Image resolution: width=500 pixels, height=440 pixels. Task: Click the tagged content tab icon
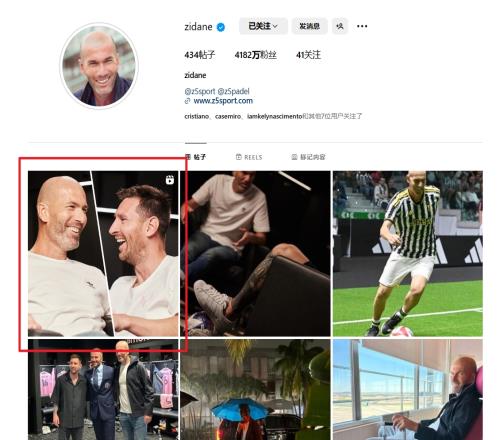(x=294, y=157)
